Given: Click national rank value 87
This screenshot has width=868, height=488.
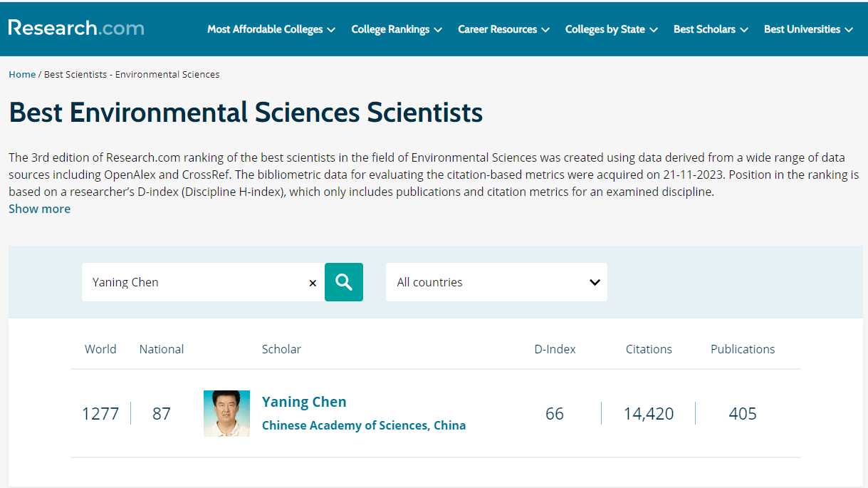Looking at the screenshot, I should click(x=162, y=413).
